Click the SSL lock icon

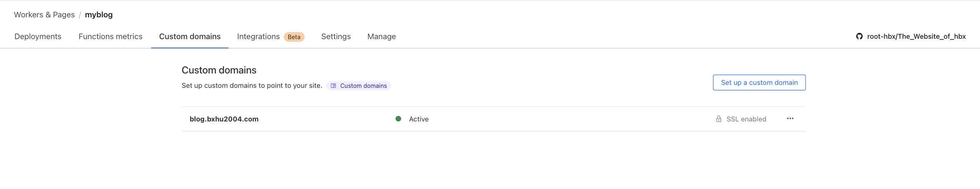click(x=718, y=119)
